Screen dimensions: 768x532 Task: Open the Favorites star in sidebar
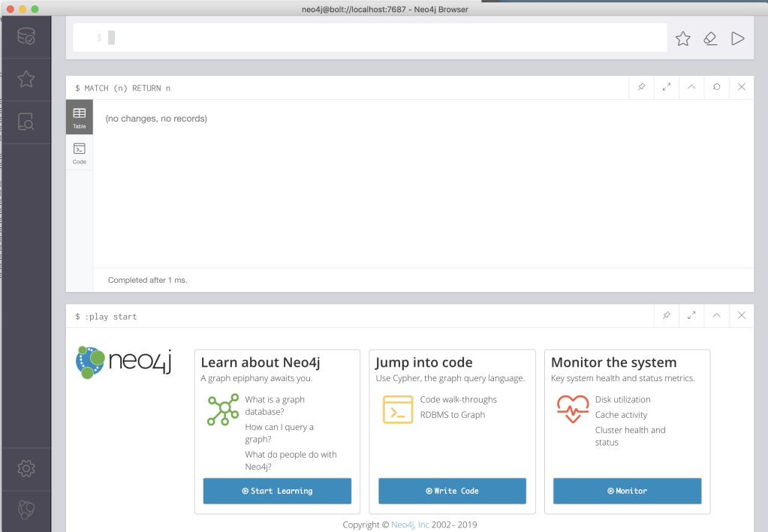pyautogui.click(x=26, y=79)
